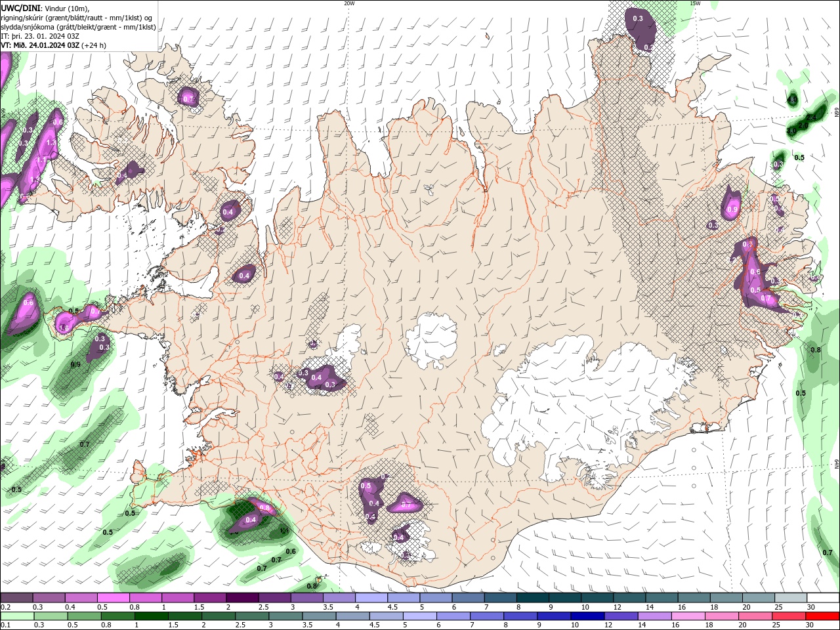The image size is (840, 630).
Task: Click the "20W" longitude label
Action: pos(348,3)
